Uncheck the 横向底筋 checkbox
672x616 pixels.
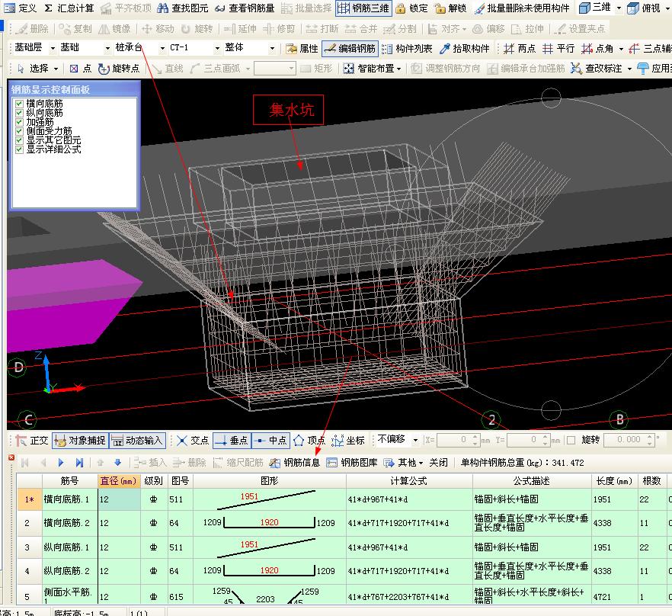coord(20,104)
